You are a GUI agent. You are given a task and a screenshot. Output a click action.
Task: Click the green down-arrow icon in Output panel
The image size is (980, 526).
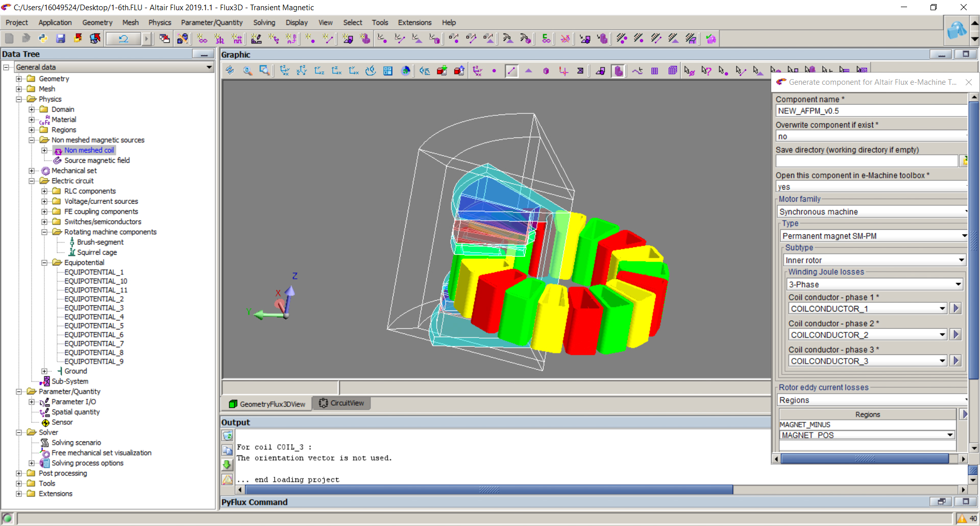228,465
